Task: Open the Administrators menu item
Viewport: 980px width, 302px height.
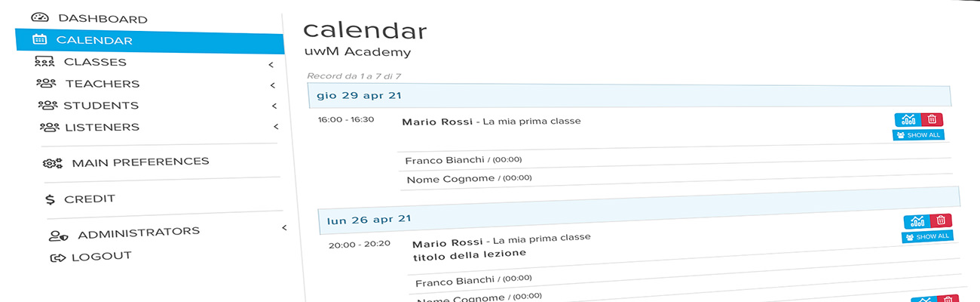Action: (x=139, y=233)
